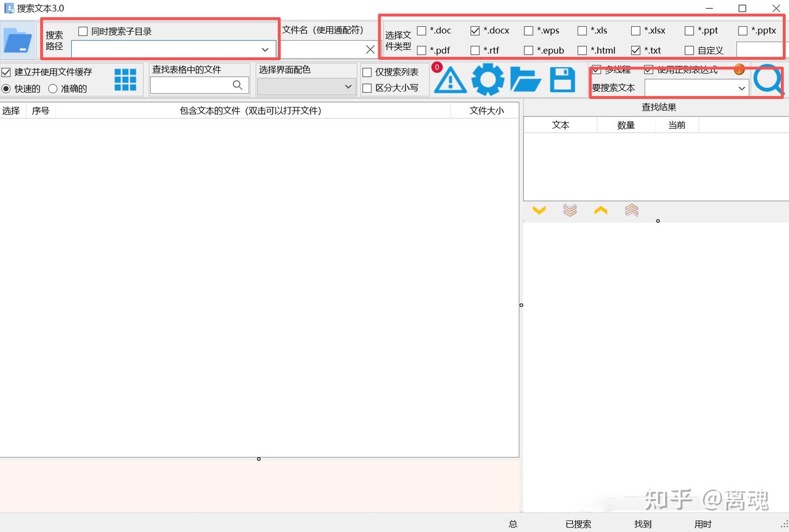Select the 快速的 radio button
Screen dimensions: 789x532
coord(6,88)
